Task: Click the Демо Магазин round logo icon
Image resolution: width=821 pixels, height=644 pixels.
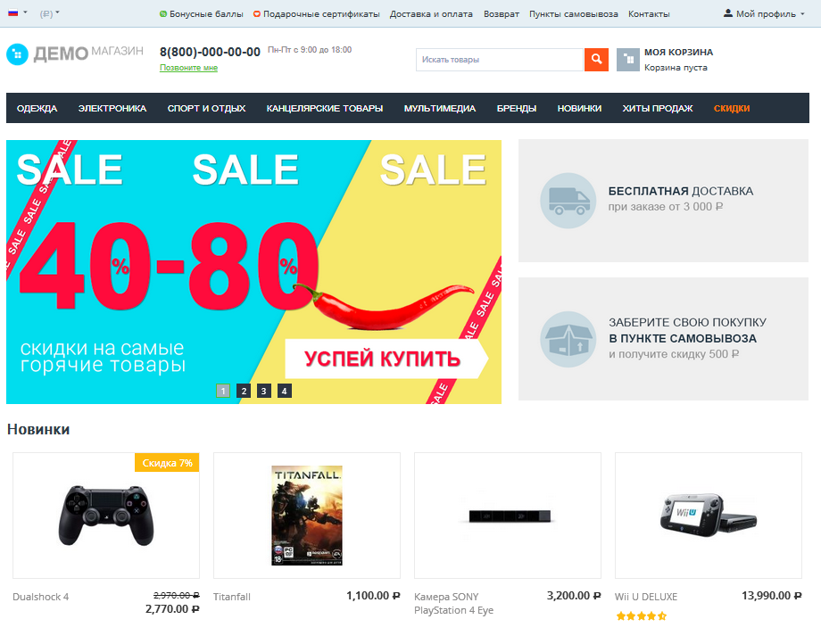Action: pyautogui.click(x=17, y=54)
